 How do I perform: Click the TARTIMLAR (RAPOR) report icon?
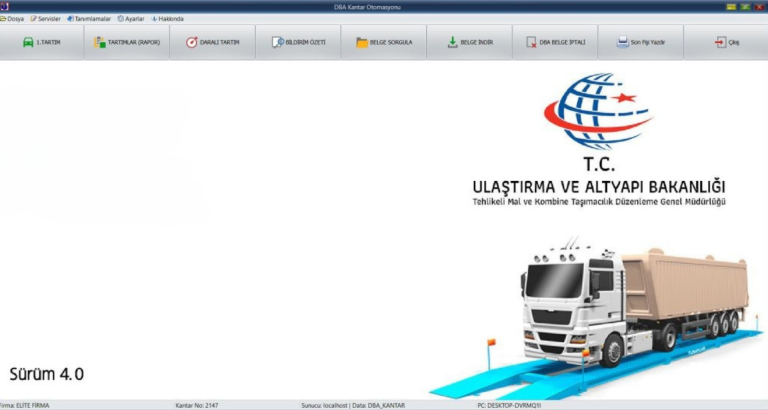(99, 43)
